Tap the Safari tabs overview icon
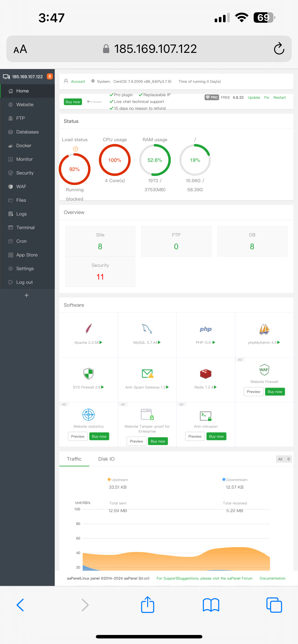The height and width of the screenshot is (644, 298). [x=274, y=605]
